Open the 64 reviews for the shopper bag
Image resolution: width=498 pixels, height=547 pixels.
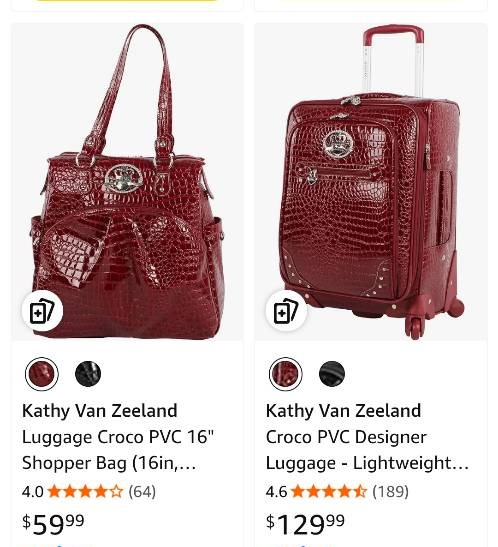pos(142,492)
